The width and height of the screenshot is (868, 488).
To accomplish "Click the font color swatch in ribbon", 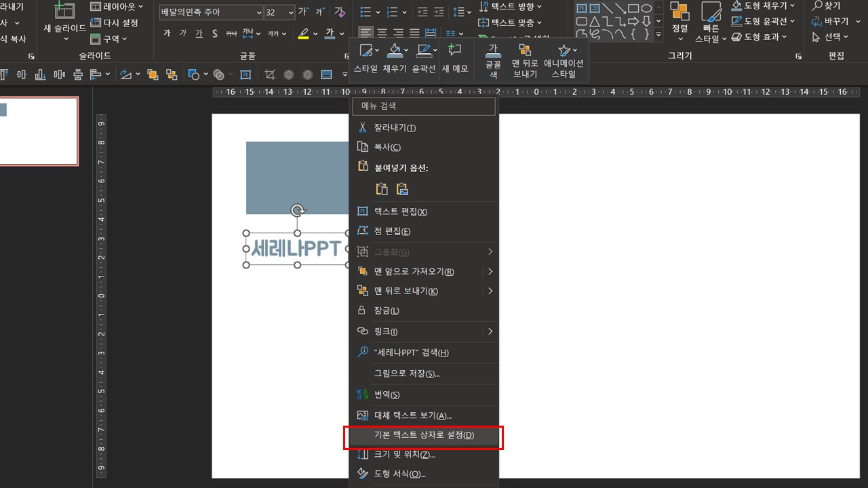I will [x=330, y=33].
